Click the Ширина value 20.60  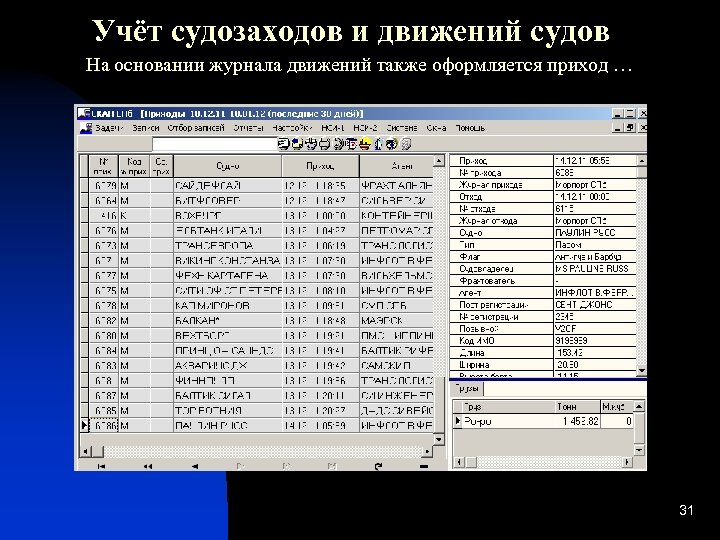pyautogui.click(x=595, y=365)
